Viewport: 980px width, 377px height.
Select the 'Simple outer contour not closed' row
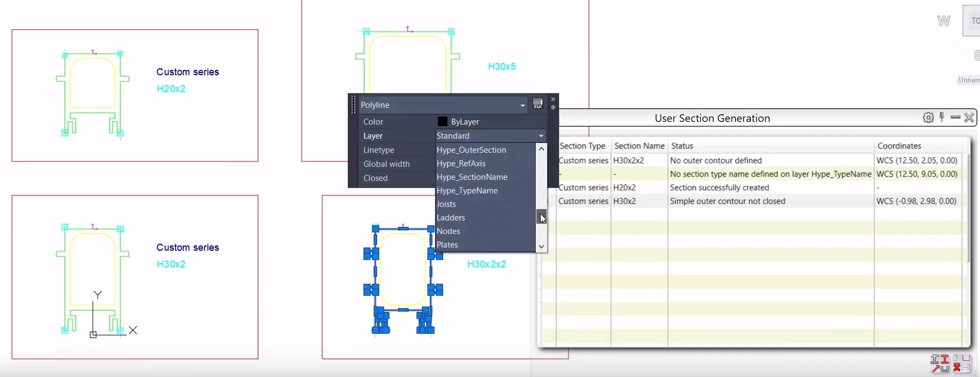pos(727,201)
